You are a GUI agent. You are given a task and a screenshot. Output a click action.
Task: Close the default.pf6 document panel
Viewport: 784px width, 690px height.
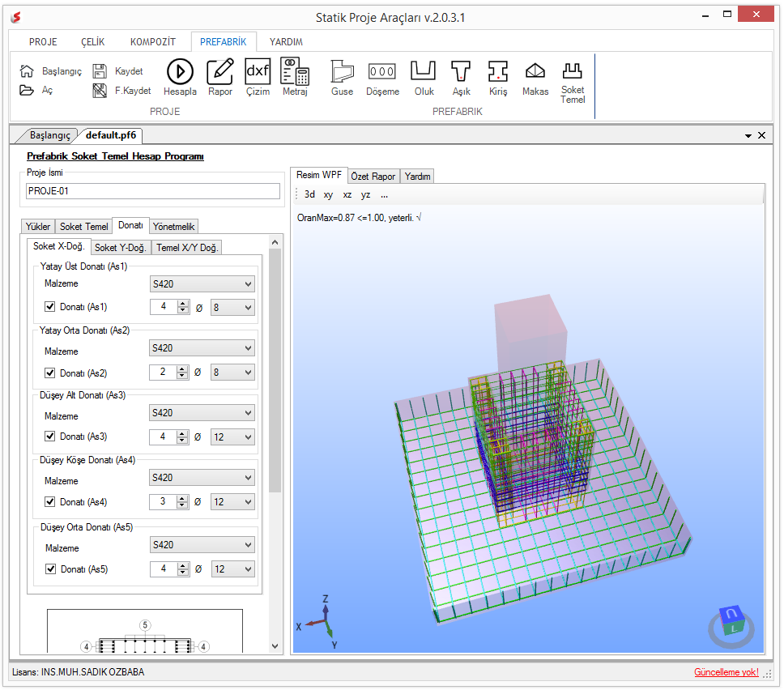point(761,135)
